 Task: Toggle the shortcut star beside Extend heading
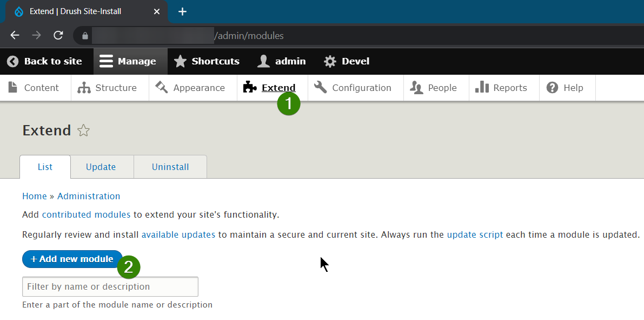[83, 130]
